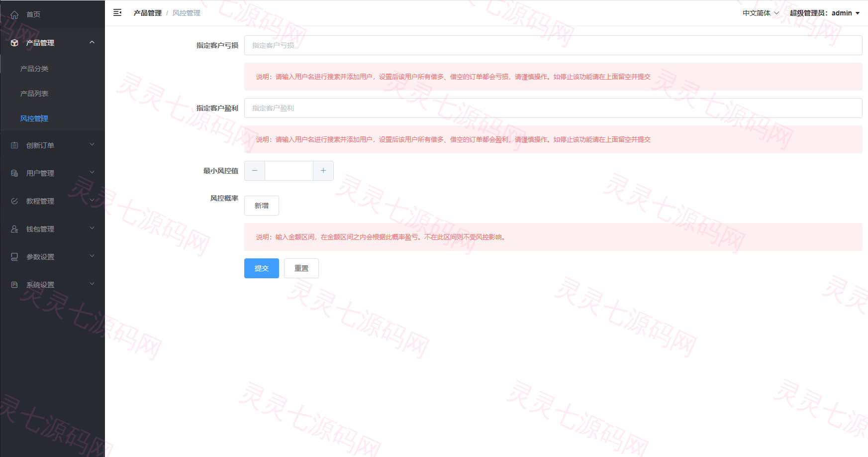Viewport: 868px width, 457px height.
Task: Decrease 最小风控值 with minus button
Action: click(255, 171)
